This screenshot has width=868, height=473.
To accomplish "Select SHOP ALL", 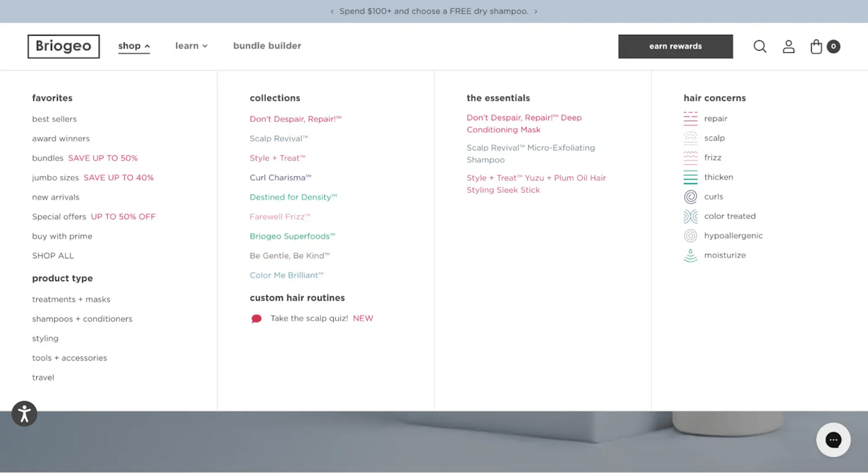I will click(53, 255).
